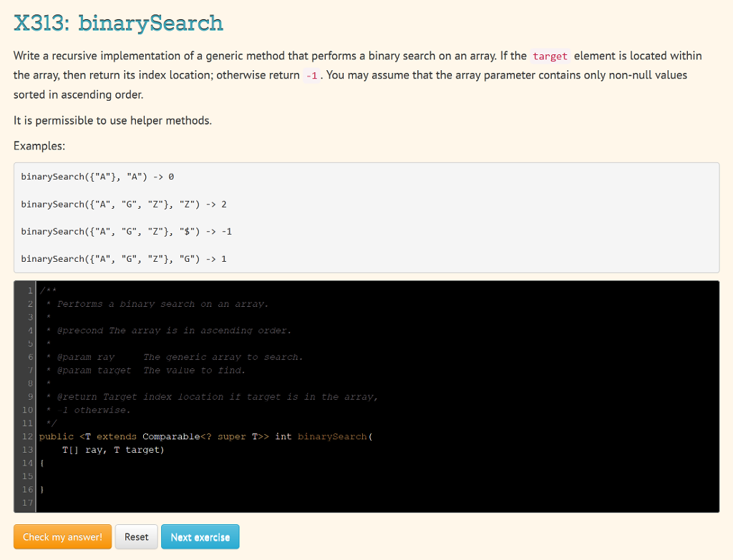Click the highlighted 'target' inline code term

550,55
